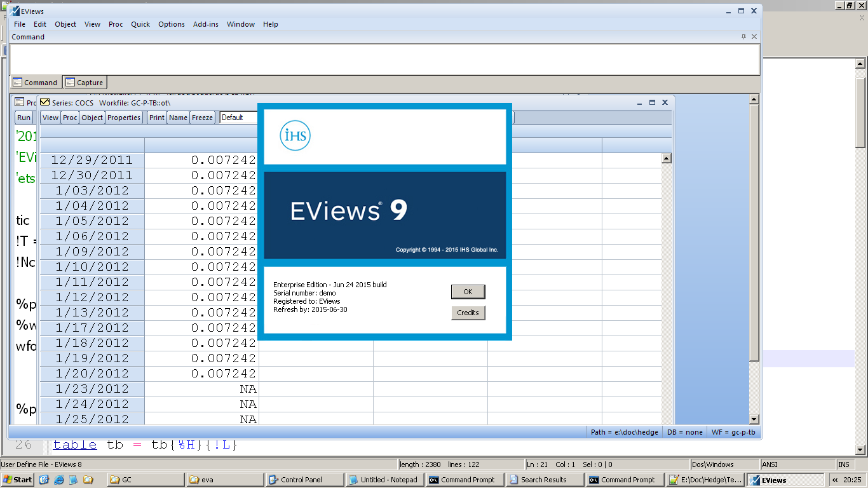Click the Freeze button in series toolbar
The image size is (868, 488).
203,118
